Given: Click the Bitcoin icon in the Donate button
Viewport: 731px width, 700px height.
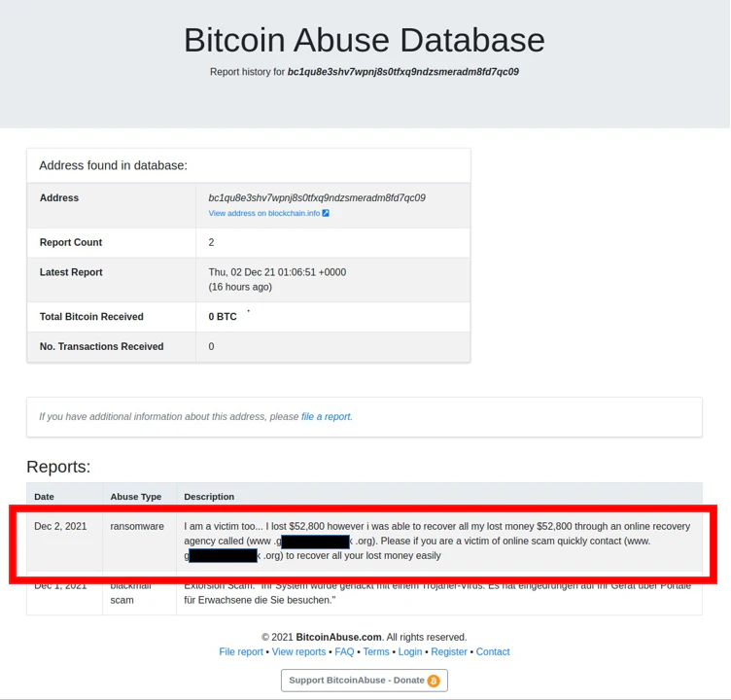Looking at the screenshot, I should (434, 681).
